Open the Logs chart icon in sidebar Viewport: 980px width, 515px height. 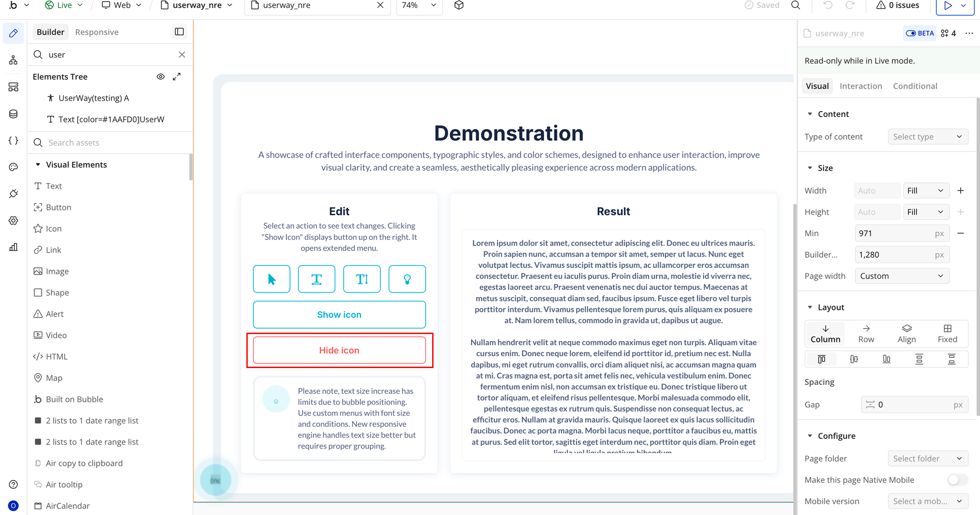[x=13, y=247]
